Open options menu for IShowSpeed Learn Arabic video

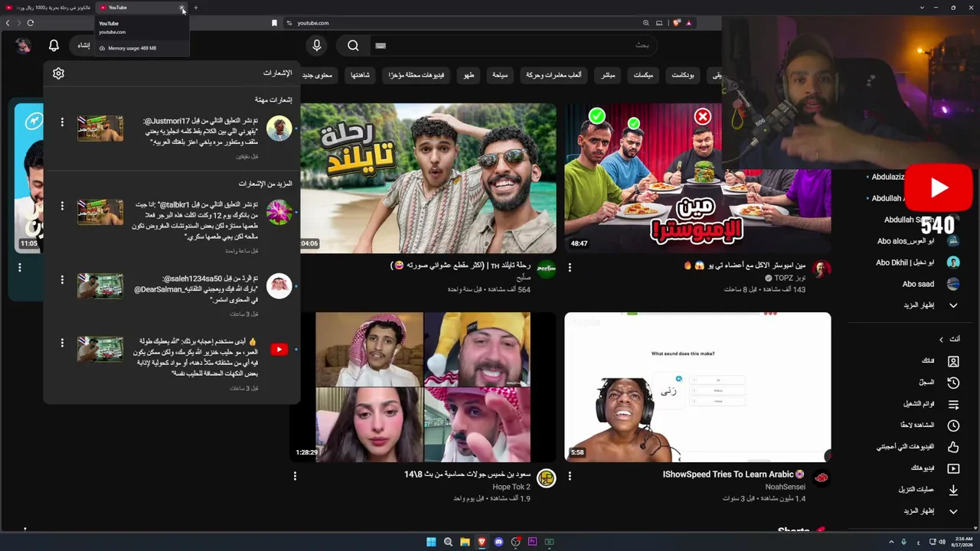click(570, 476)
